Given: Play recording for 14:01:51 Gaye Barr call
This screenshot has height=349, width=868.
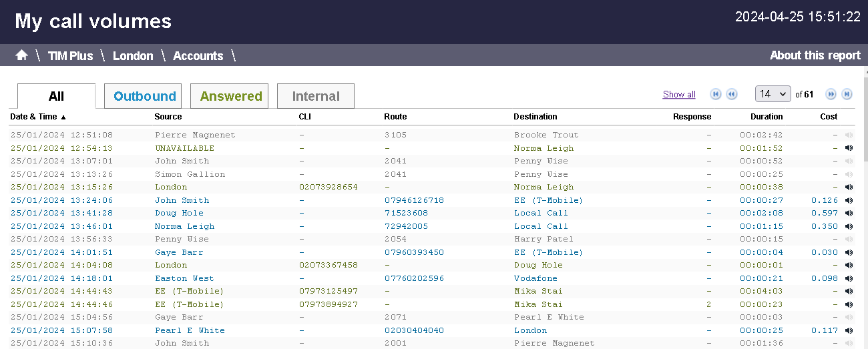Looking at the screenshot, I should tap(849, 252).
